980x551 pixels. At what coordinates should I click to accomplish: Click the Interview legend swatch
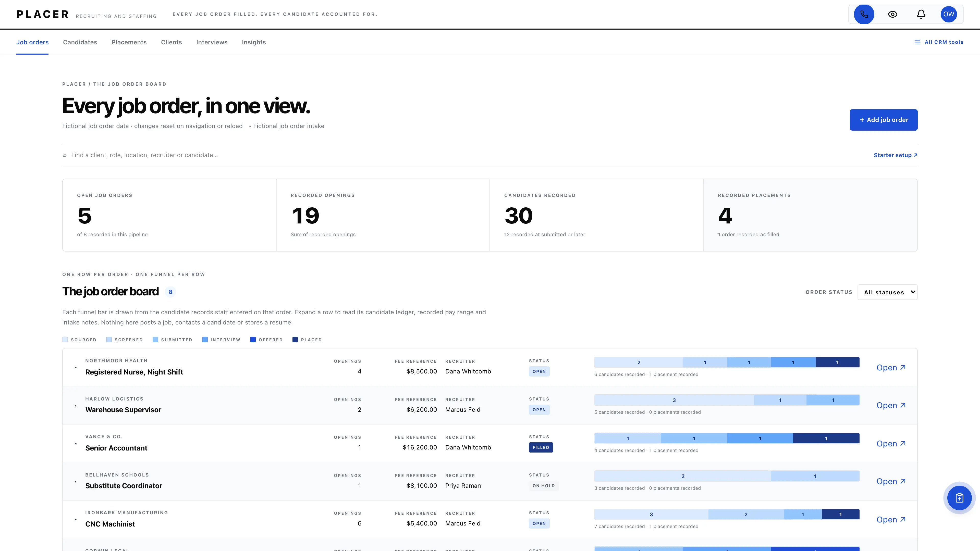pyautogui.click(x=205, y=340)
